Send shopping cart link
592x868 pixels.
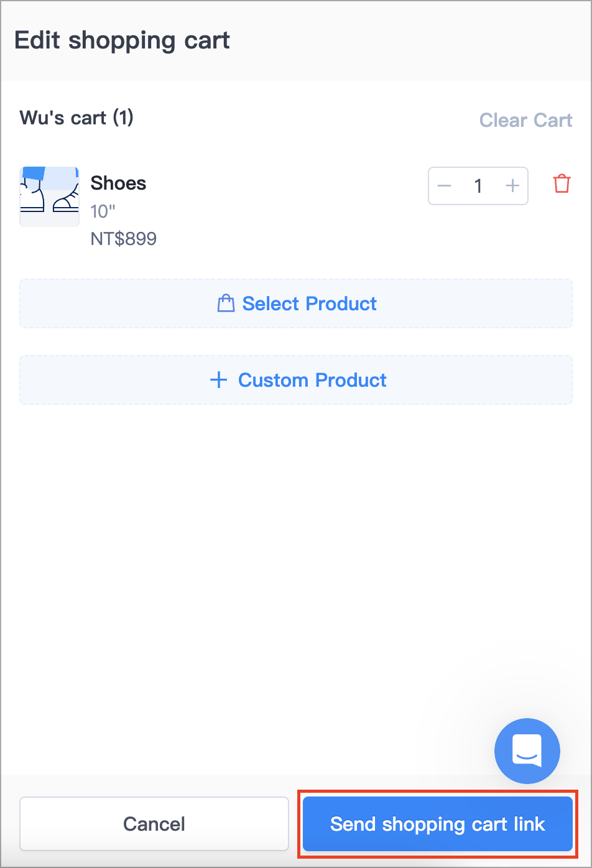coord(438,824)
